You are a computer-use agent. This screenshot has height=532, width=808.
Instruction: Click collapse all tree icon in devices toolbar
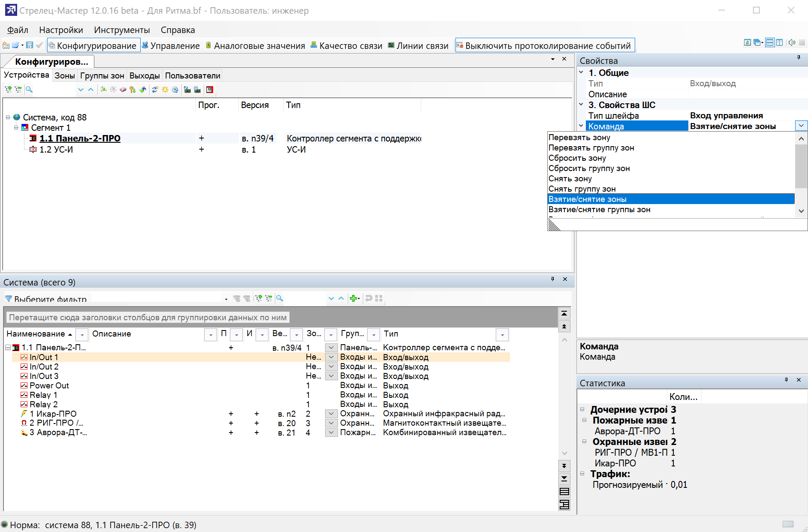[18, 90]
